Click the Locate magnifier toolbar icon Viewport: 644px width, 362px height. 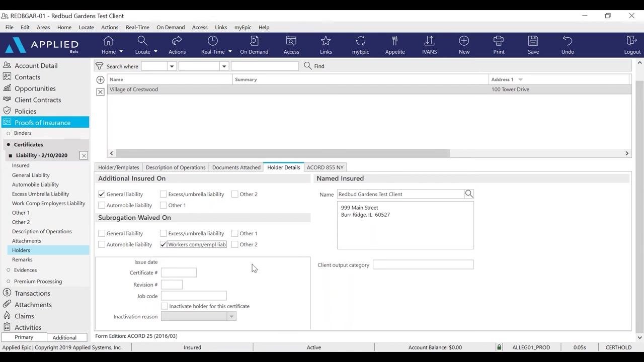pyautogui.click(x=142, y=41)
